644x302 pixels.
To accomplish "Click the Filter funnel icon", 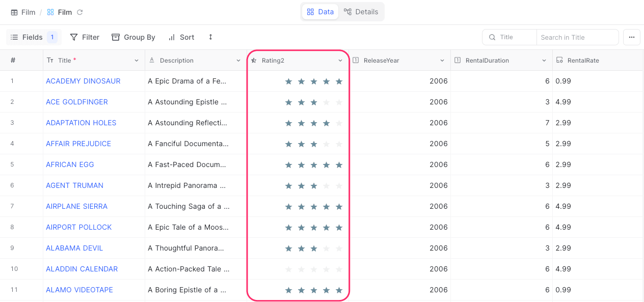I will click(x=74, y=37).
